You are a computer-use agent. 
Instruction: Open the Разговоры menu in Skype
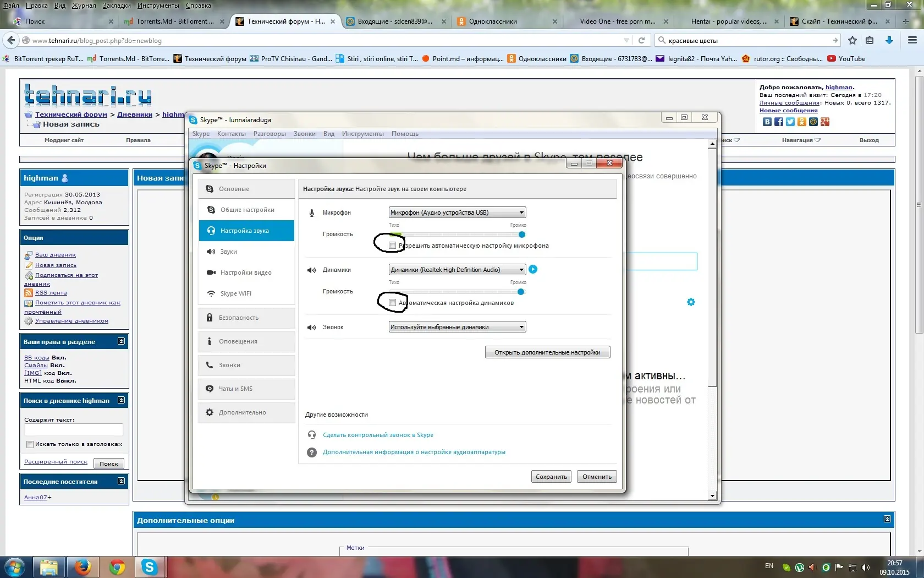click(x=269, y=134)
